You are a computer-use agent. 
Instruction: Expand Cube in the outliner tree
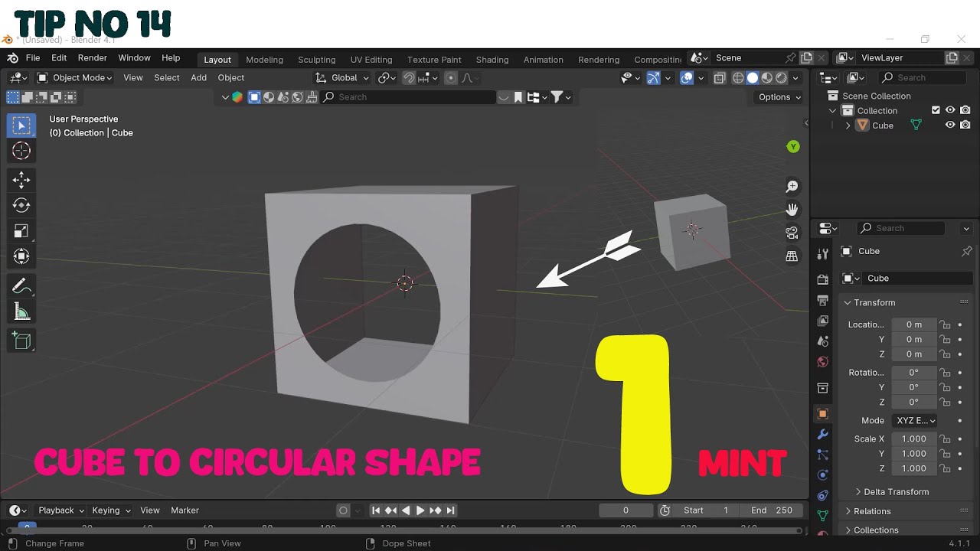848,126
